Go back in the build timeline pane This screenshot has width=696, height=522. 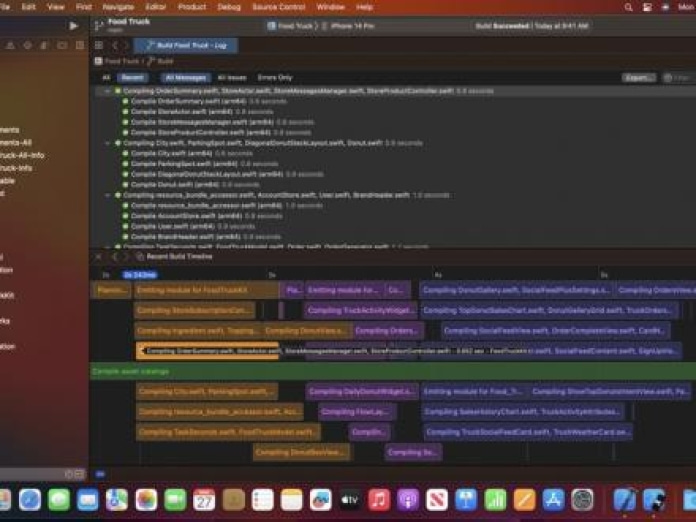click(114, 257)
